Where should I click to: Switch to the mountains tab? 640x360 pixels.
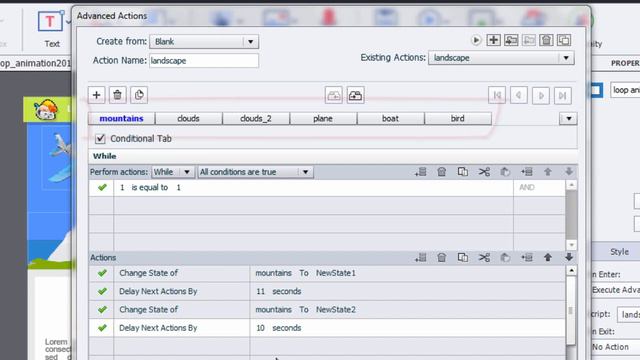coord(122,118)
